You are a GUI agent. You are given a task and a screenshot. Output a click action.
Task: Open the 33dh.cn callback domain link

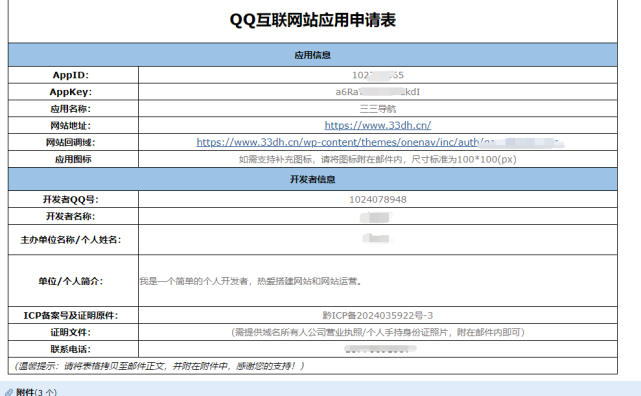380,142
